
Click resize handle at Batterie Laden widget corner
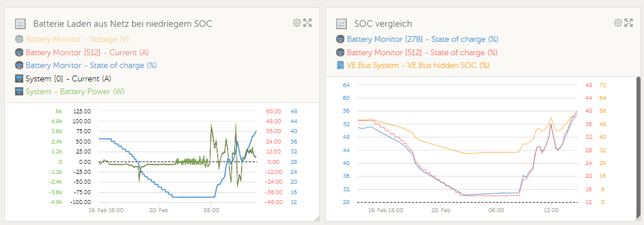316,217
